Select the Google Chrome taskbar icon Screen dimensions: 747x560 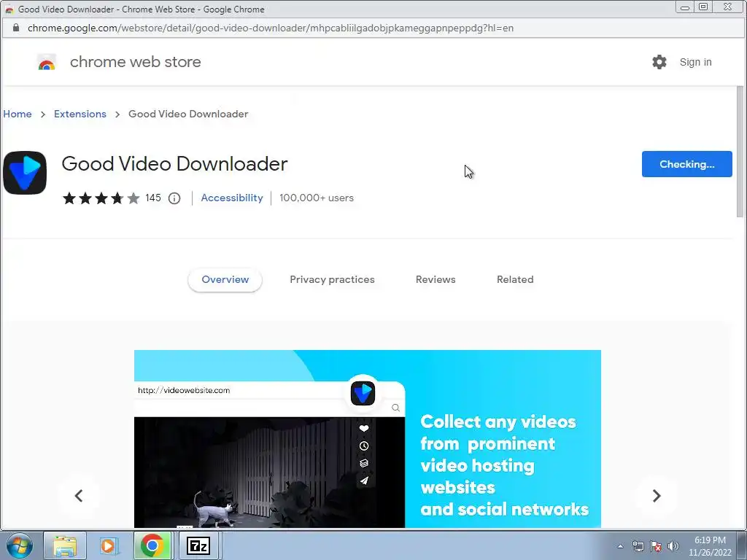(152, 545)
